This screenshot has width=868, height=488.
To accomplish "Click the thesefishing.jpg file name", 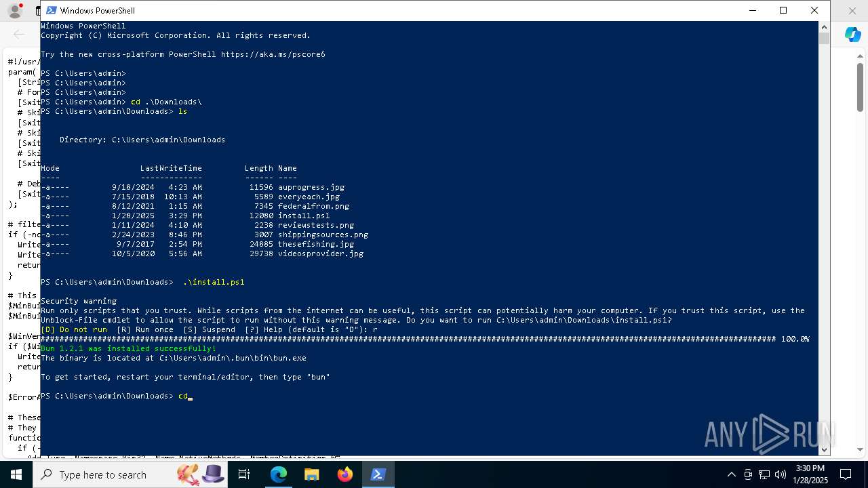I will pos(316,244).
